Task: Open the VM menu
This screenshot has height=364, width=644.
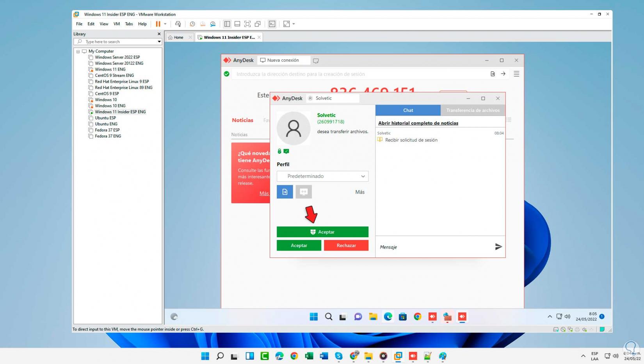Action: click(x=117, y=24)
